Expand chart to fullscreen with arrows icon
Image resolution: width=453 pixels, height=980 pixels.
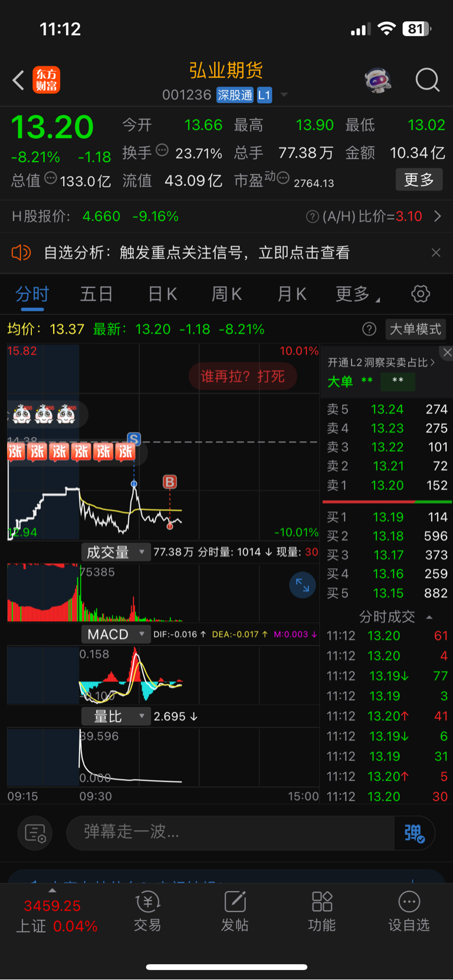click(303, 585)
